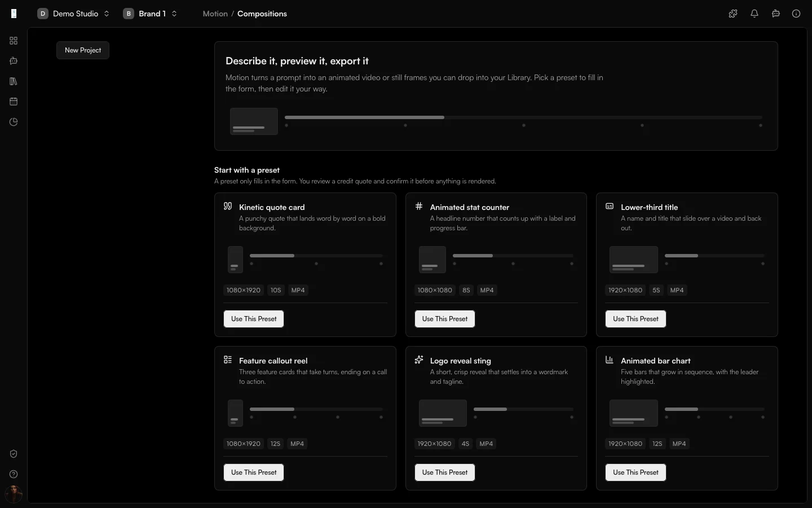This screenshot has width=812, height=508.
Task: Click the progress bar in the Describe it banner
Action: tap(523, 117)
